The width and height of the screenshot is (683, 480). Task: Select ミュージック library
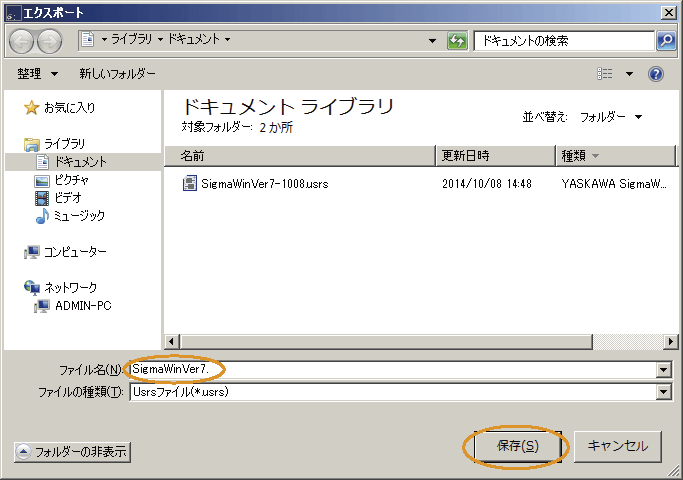coord(70,216)
